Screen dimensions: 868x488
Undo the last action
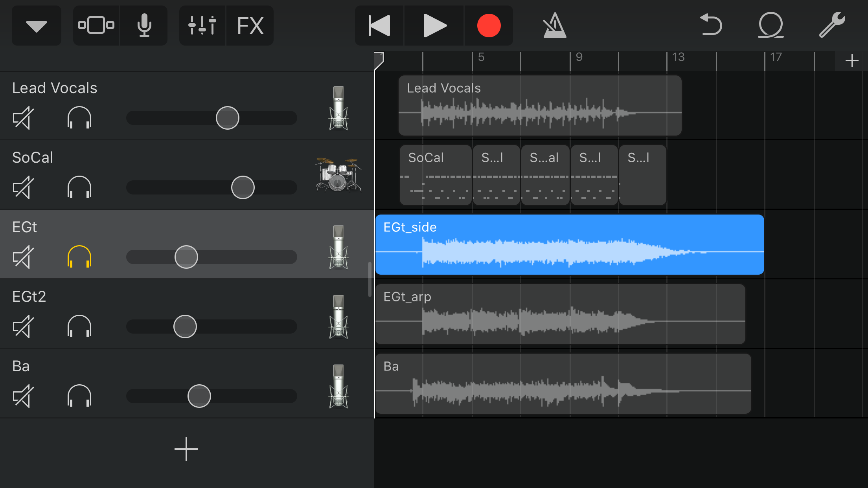click(x=711, y=26)
